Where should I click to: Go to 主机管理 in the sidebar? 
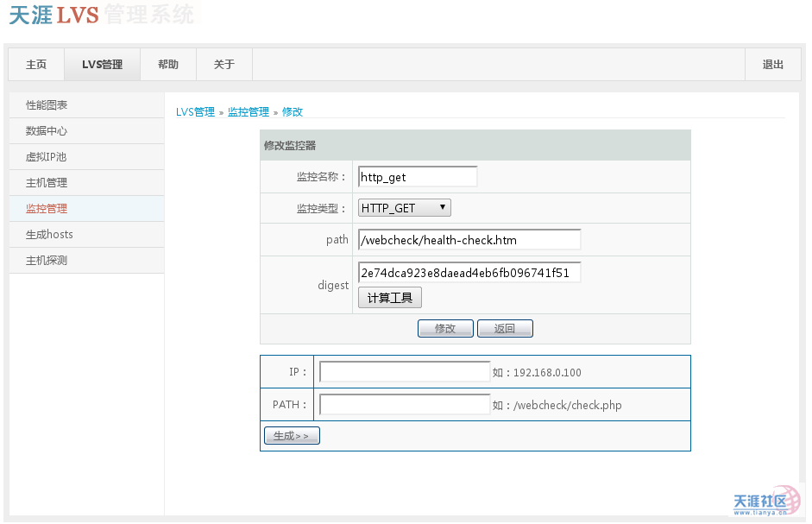tap(47, 183)
